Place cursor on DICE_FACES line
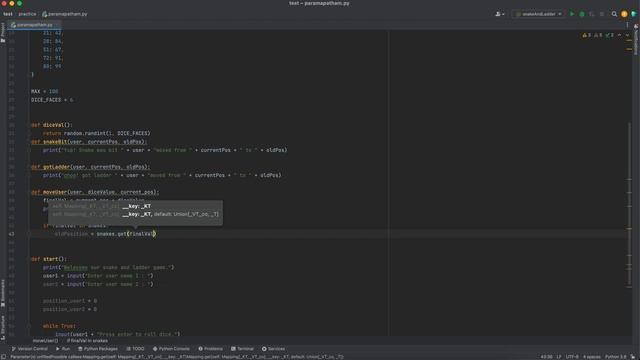 pos(52,100)
